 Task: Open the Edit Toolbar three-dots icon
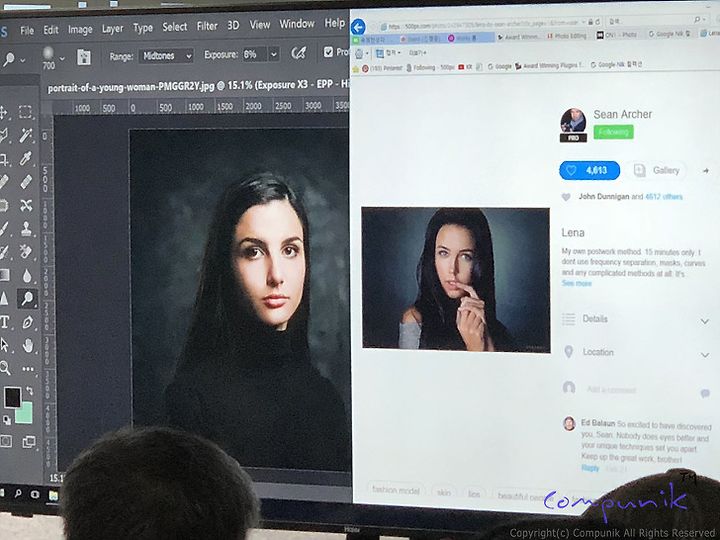pos(28,369)
